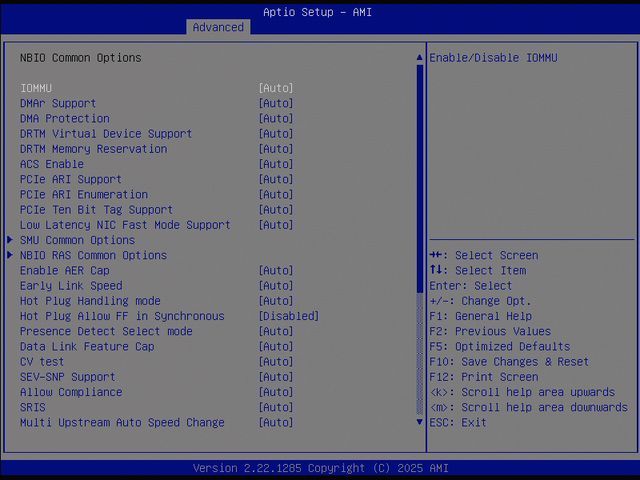Click F2: Previous Values hint

[490, 331]
